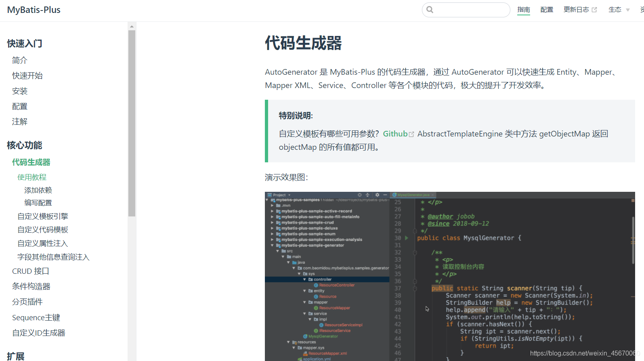
Task: Open 快速开始 in the sidebar
Action: pos(27,76)
